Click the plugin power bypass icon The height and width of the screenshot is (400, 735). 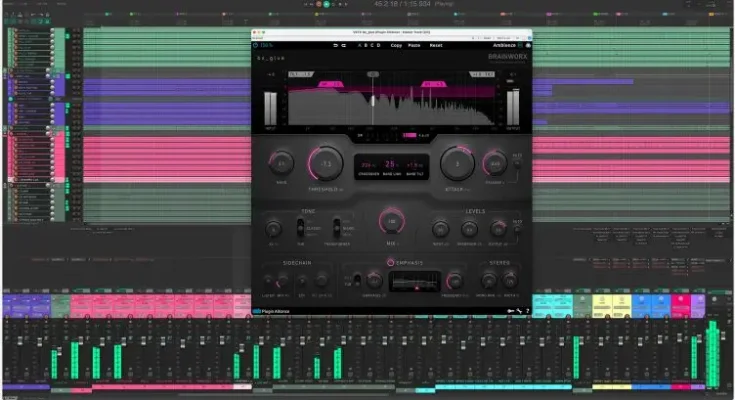pyautogui.click(x=257, y=45)
